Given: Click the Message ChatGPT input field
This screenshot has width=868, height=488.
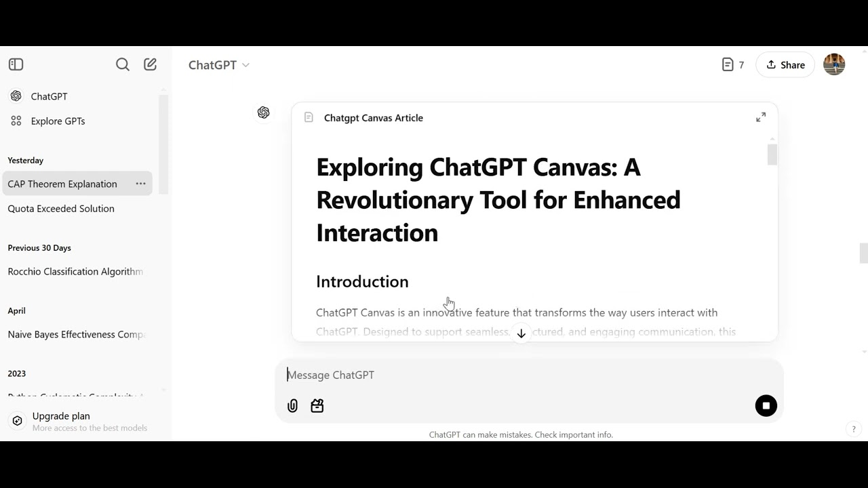Looking at the screenshot, I should point(529,375).
